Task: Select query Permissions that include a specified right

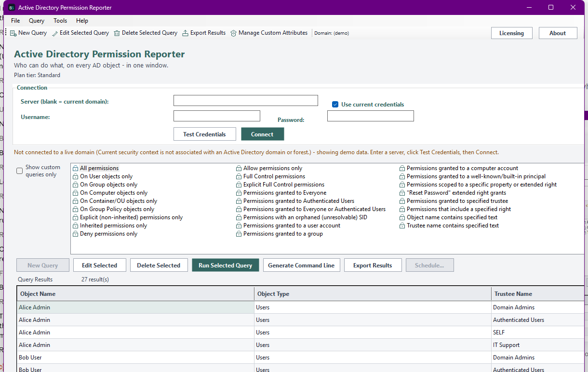Action: click(x=459, y=210)
